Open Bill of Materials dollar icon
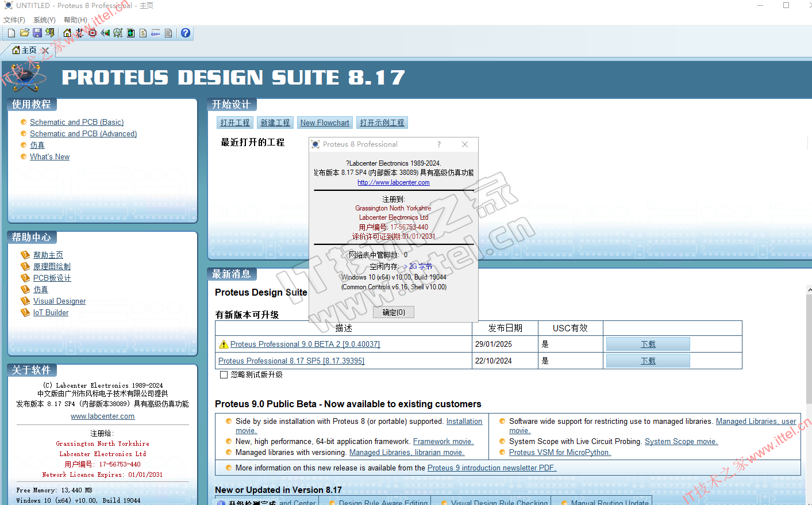Viewport: 812px width, 505px height. [x=143, y=33]
